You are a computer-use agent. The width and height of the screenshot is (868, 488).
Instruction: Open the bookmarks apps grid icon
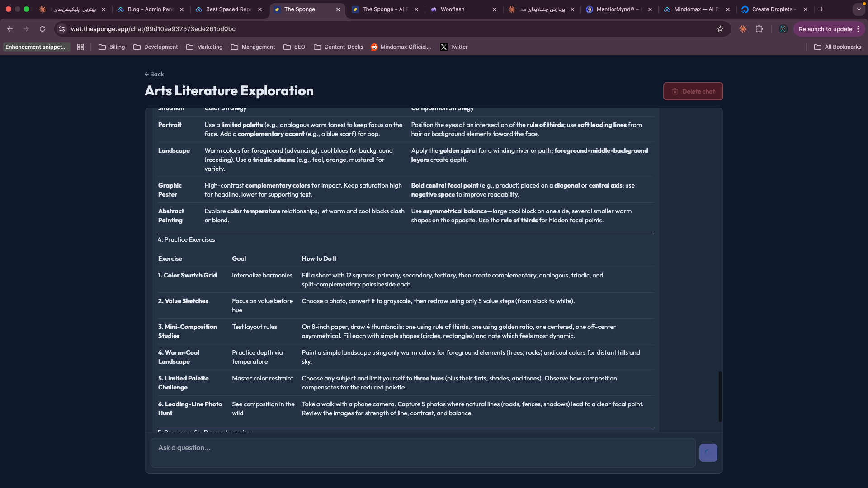(x=80, y=47)
